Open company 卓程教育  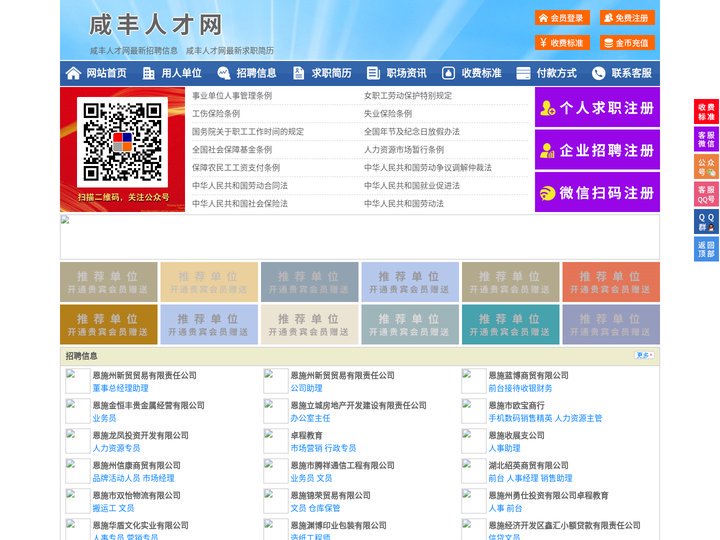tap(306, 435)
